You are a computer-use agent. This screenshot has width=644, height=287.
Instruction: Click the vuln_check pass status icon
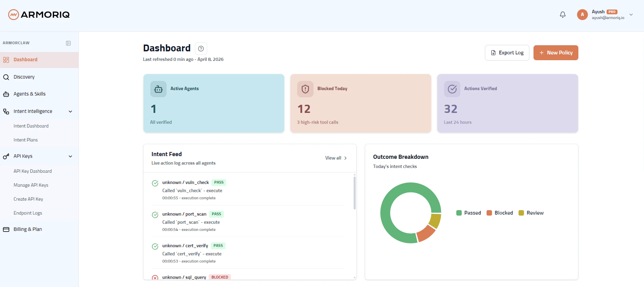click(x=155, y=183)
